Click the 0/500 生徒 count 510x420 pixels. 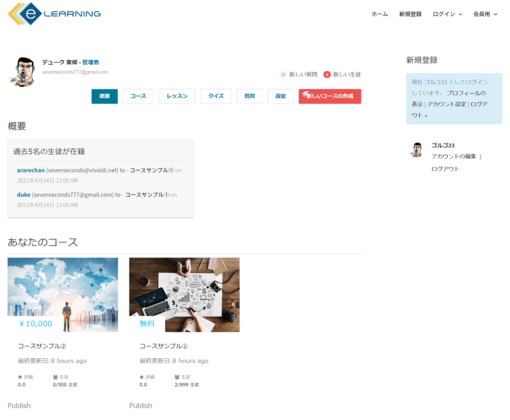(x=65, y=385)
